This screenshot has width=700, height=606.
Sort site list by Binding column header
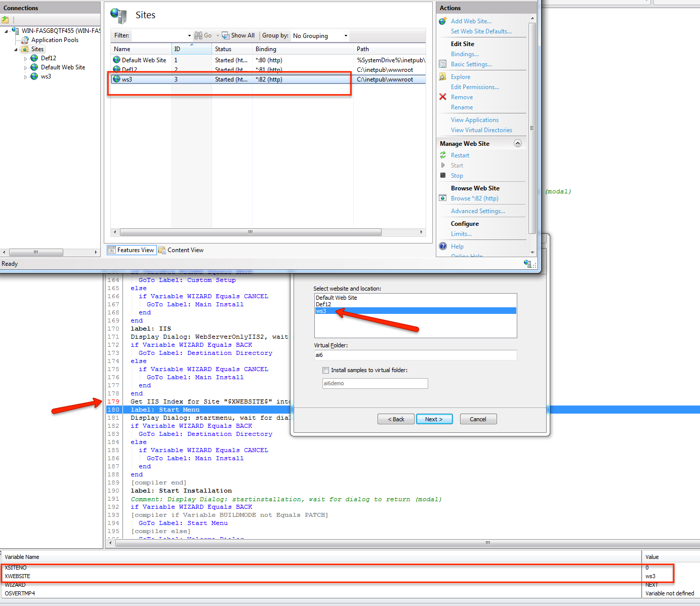[303, 49]
